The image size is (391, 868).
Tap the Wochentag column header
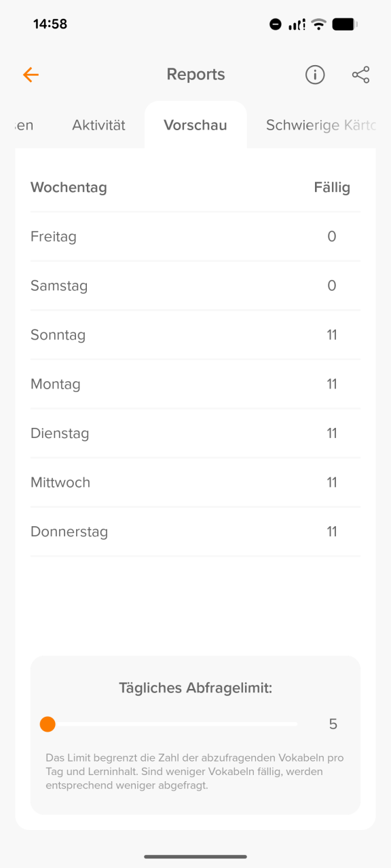click(x=69, y=187)
